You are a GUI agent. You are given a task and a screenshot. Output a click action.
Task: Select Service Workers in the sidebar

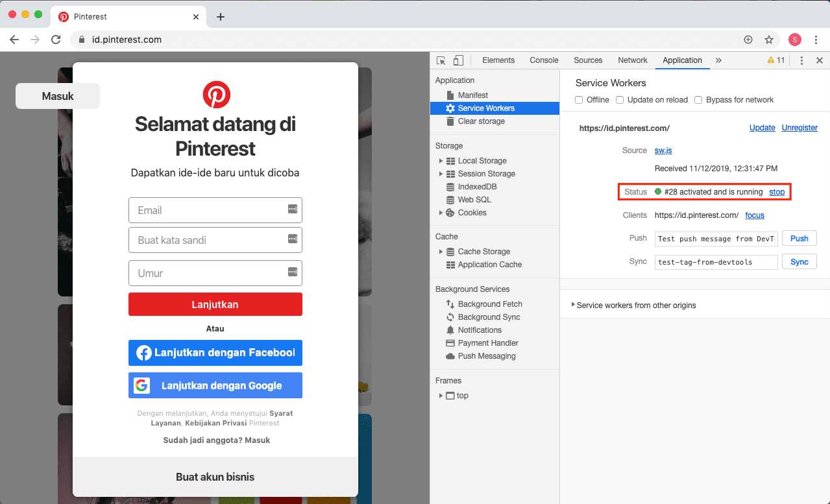[494, 108]
